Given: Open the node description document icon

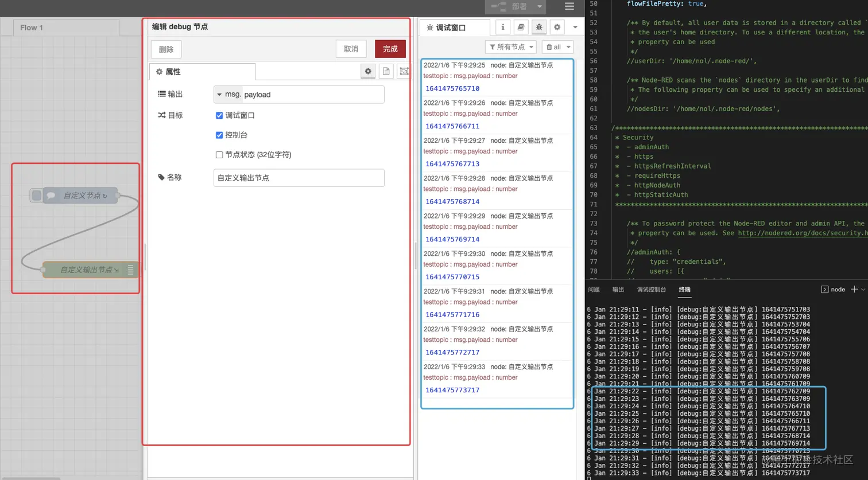Looking at the screenshot, I should point(386,71).
